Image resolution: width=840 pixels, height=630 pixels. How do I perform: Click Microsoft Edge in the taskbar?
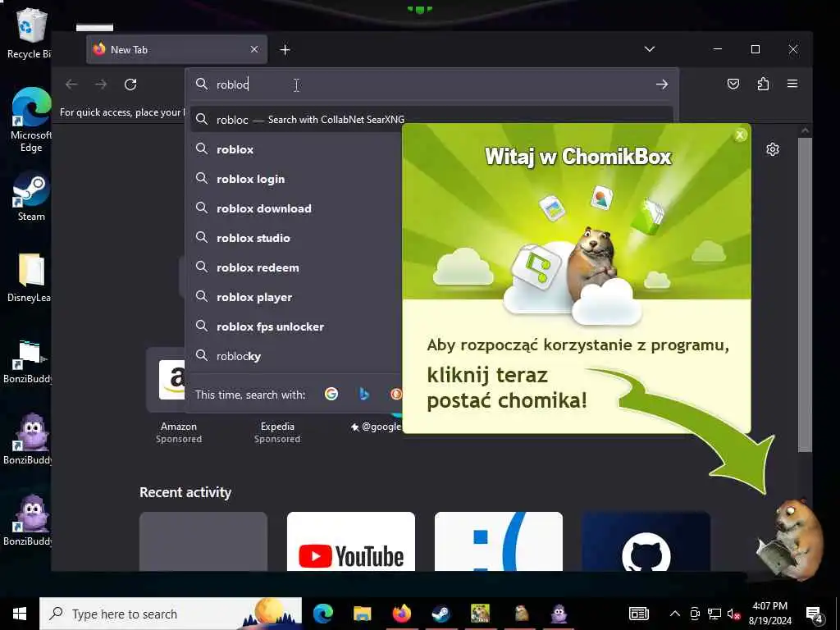tap(323, 613)
